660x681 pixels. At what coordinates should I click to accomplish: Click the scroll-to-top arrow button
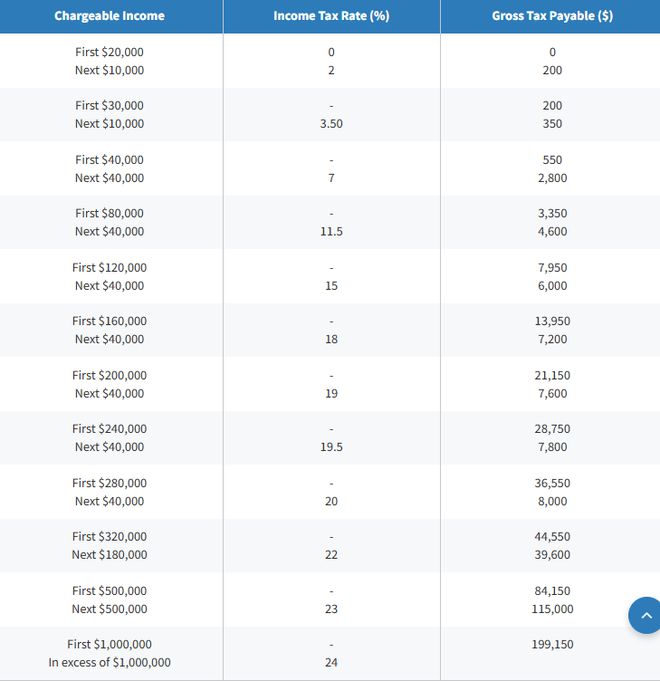[644, 615]
